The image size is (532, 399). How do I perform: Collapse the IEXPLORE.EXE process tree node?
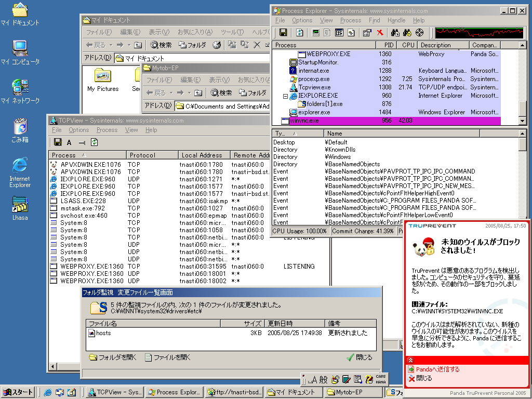[x=285, y=96]
